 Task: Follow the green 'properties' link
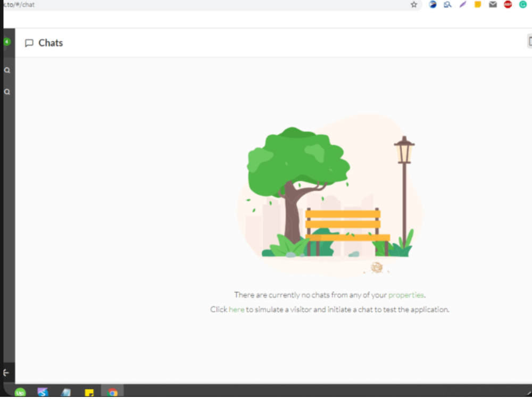pyautogui.click(x=406, y=295)
